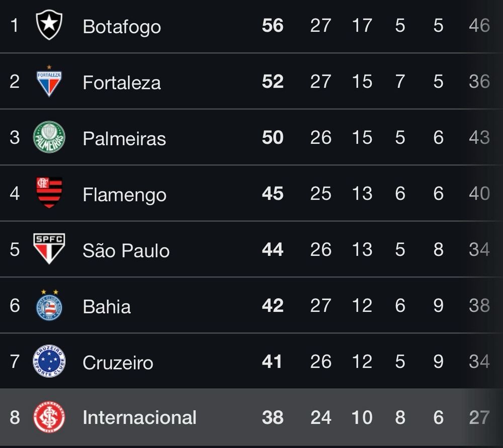
Task: Tap the Flamengo red-black crest
Action: click(49, 193)
